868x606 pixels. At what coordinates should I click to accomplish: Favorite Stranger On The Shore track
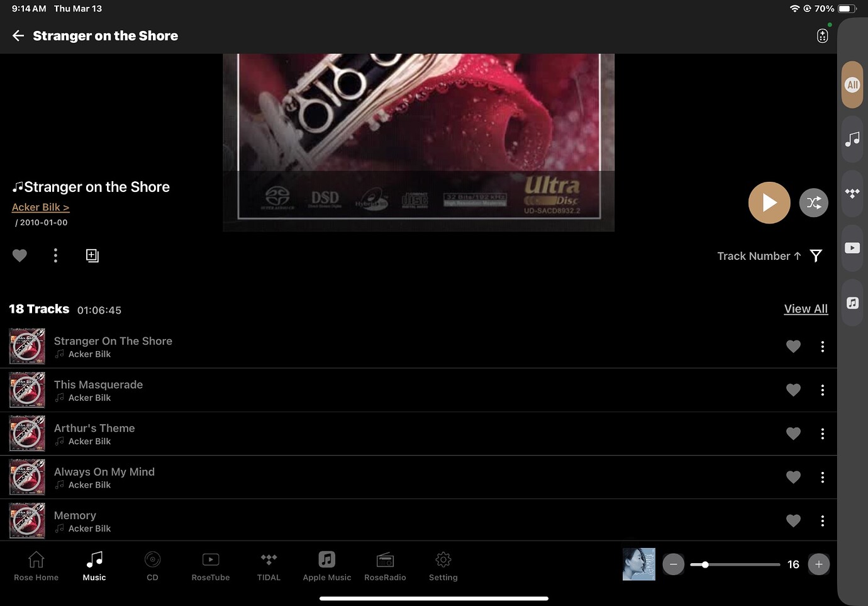click(x=793, y=347)
